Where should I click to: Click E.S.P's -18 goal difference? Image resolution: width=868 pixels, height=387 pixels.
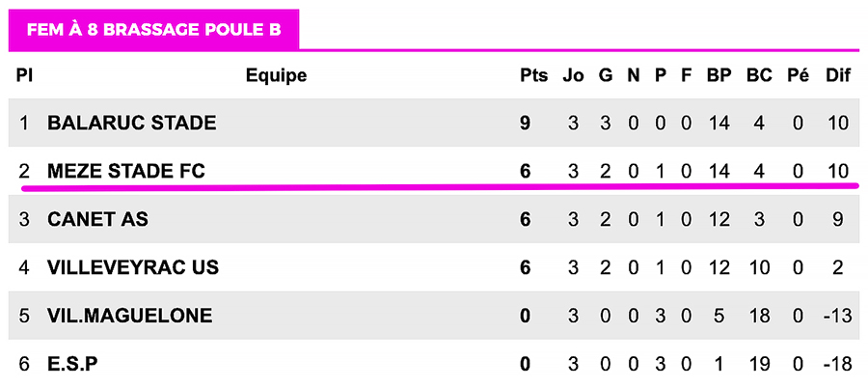838,364
